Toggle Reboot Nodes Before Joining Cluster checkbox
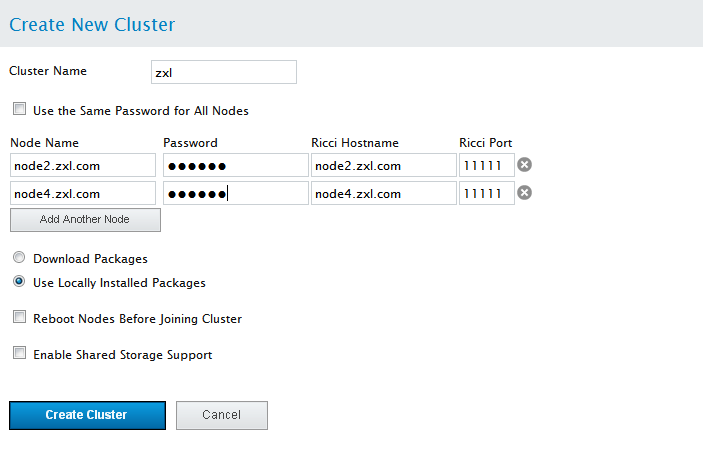This screenshot has width=703, height=457. [x=19, y=317]
